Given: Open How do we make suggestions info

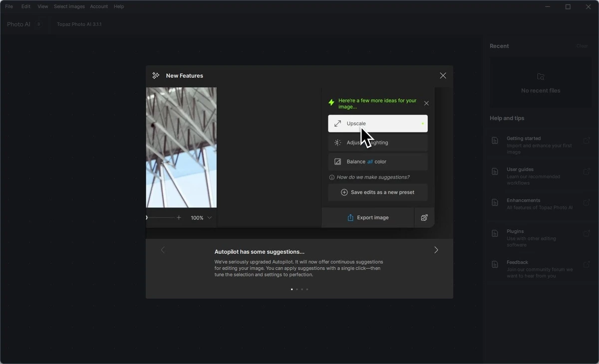Looking at the screenshot, I should click(x=369, y=177).
